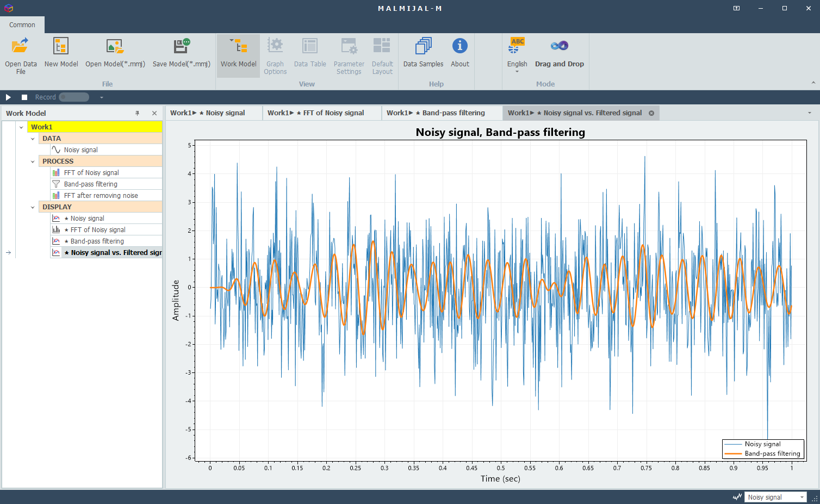
Task: Collapse the DISPLAY section
Action: pyautogui.click(x=33, y=207)
